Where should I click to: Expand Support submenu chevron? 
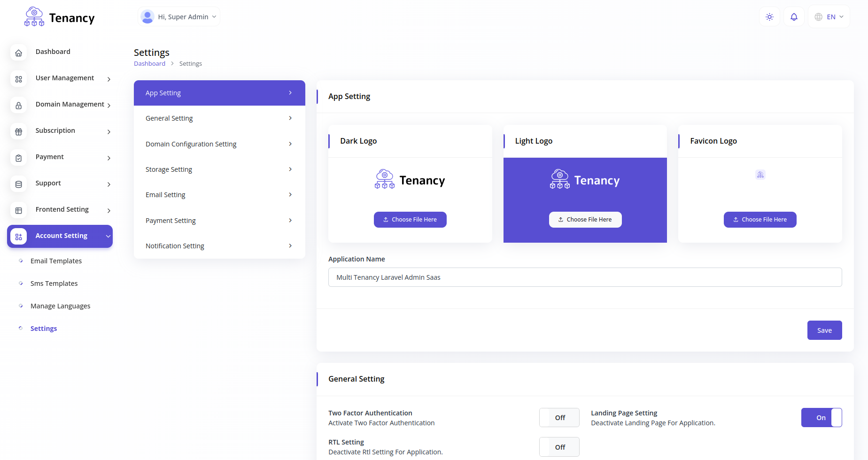[x=109, y=184]
